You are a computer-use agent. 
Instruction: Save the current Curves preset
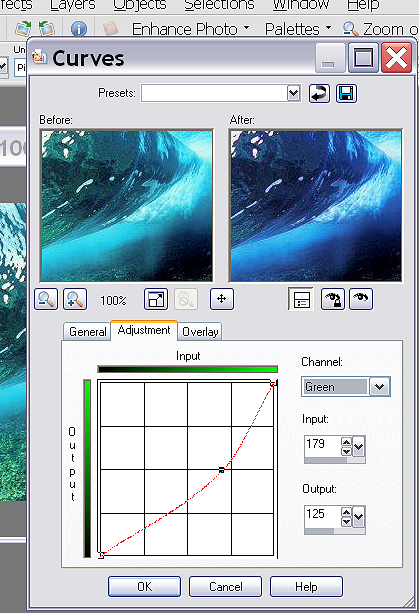pos(346,93)
